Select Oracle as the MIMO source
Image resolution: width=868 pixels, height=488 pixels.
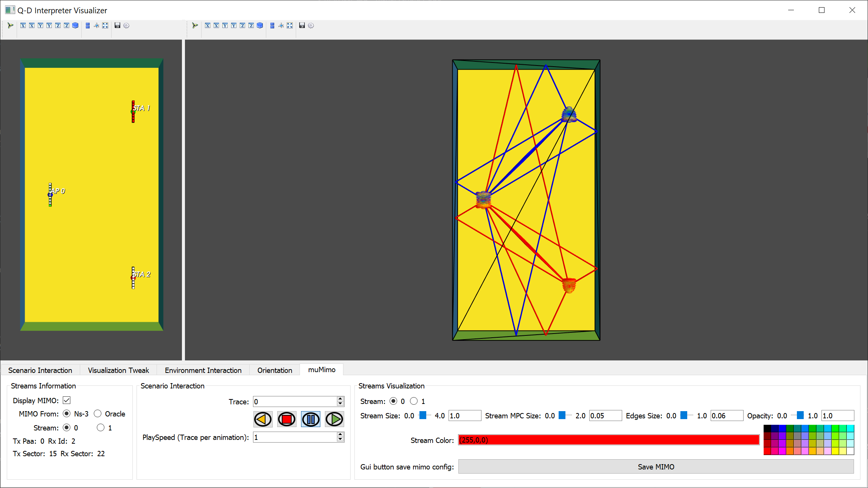pyautogui.click(x=98, y=413)
